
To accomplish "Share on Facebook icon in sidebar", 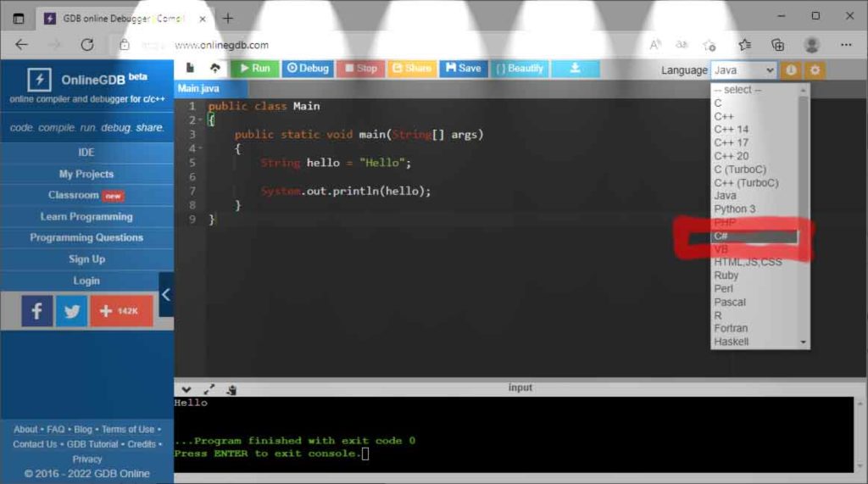I will pyautogui.click(x=36, y=311).
